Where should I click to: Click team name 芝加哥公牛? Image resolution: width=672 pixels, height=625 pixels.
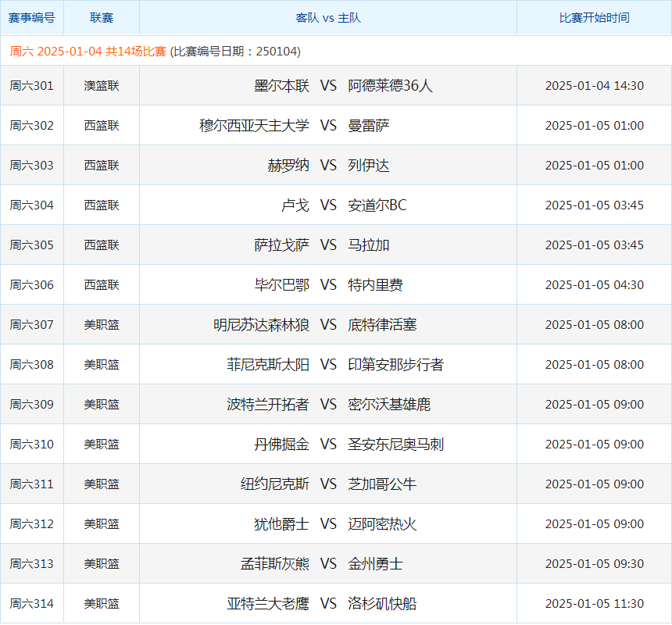[382, 484]
